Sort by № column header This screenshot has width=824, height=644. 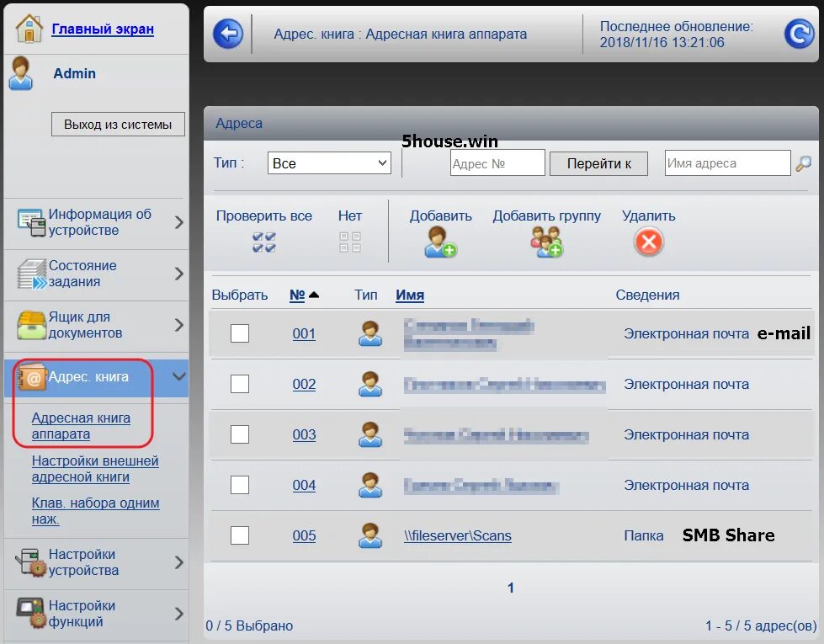pos(297,295)
